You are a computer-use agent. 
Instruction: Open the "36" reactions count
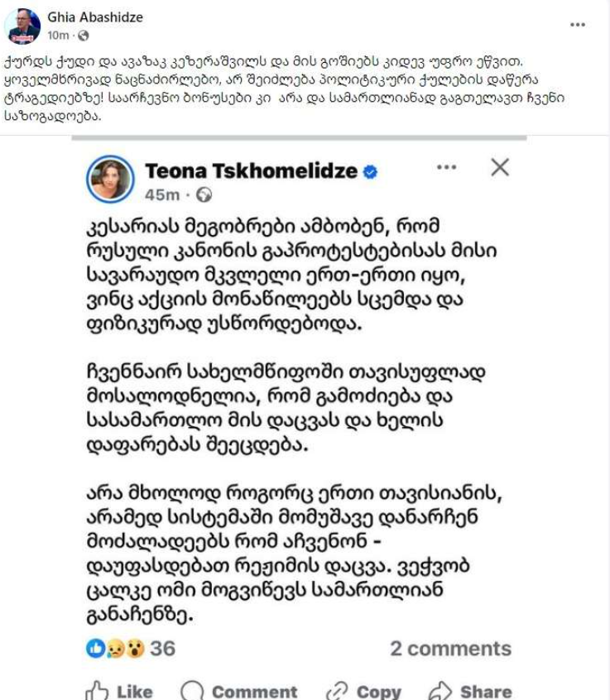pos(163,648)
